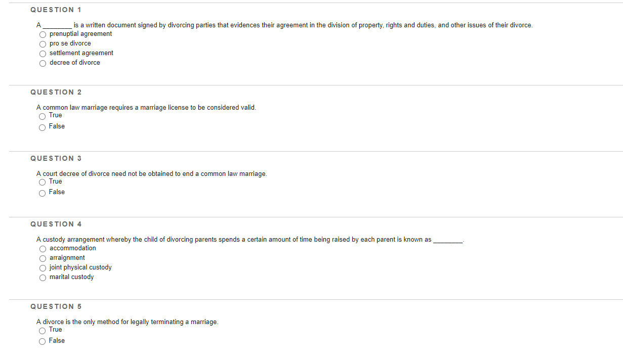Choose arraignment in Question 4
The image size is (623, 364).
43,258
